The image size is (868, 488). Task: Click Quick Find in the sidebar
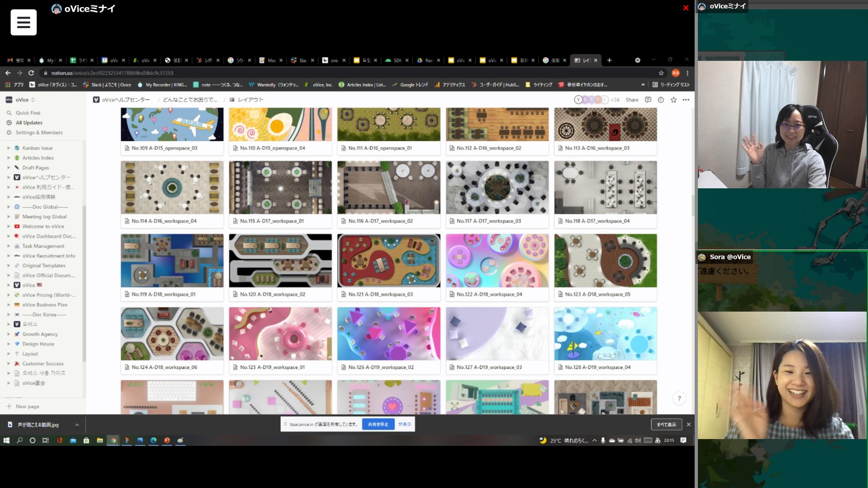pyautogui.click(x=27, y=113)
